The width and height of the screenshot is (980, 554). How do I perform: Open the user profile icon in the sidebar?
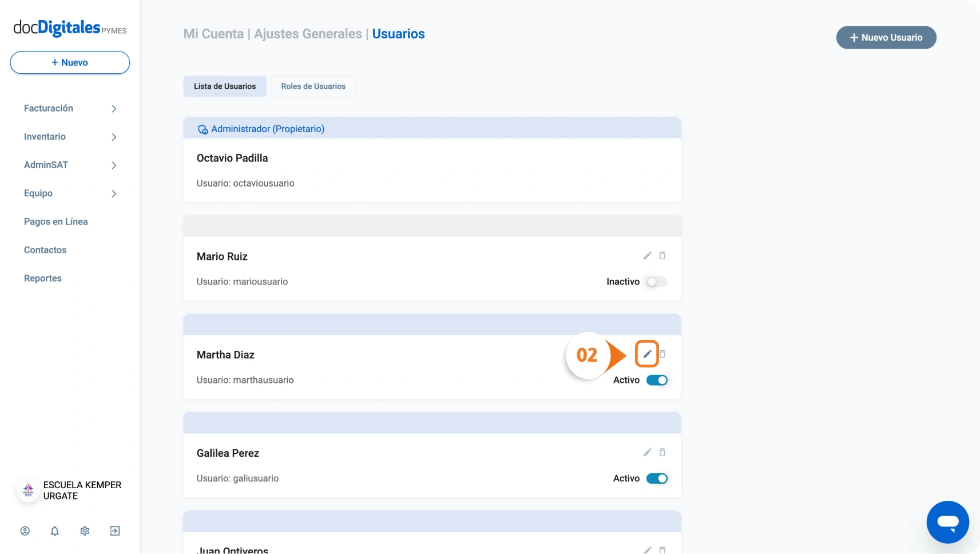tap(25, 531)
